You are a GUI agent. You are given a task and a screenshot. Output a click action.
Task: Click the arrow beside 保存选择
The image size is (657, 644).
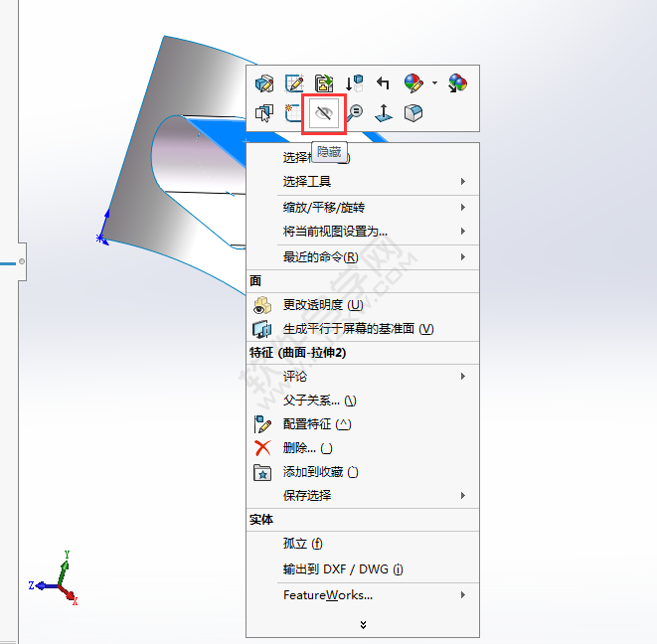tap(463, 496)
